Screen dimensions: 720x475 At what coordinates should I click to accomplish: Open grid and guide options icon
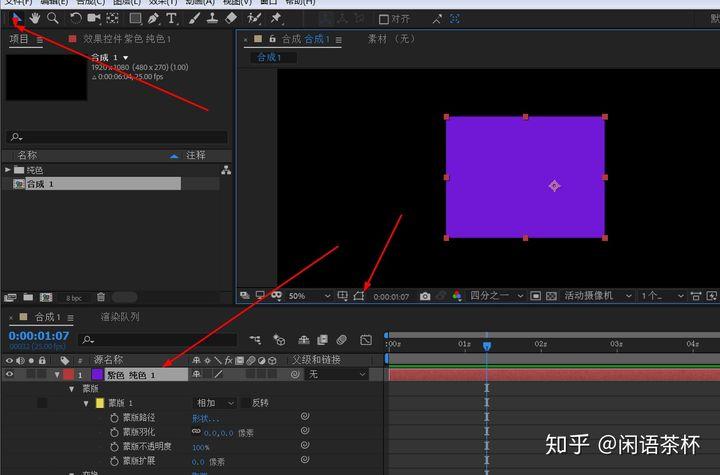coord(343,296)
